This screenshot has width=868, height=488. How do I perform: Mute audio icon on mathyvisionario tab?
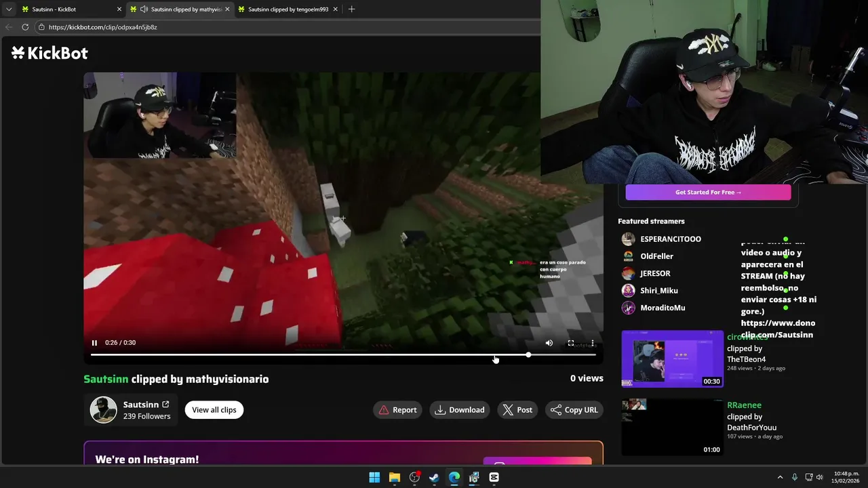pos(144,9)
